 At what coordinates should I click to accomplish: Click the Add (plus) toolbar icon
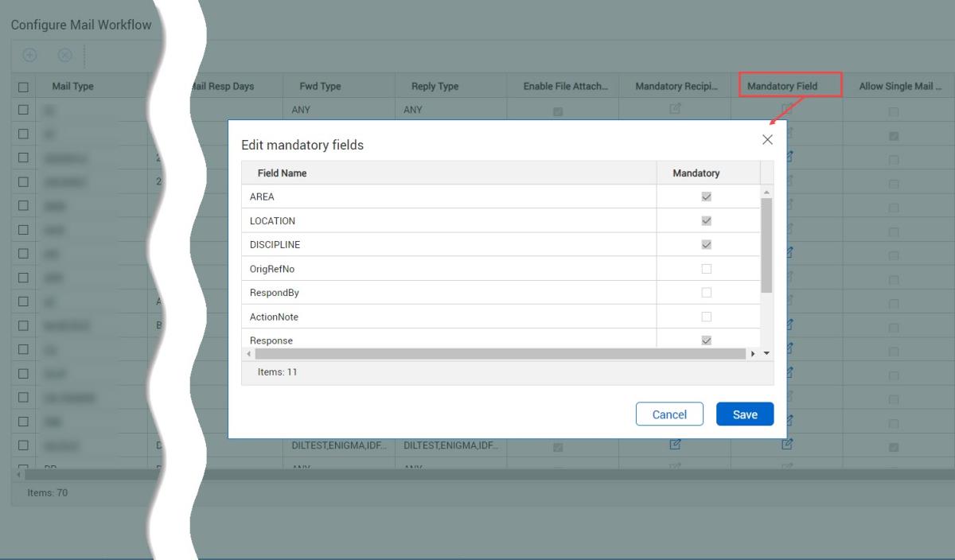[x=29, y=56]
